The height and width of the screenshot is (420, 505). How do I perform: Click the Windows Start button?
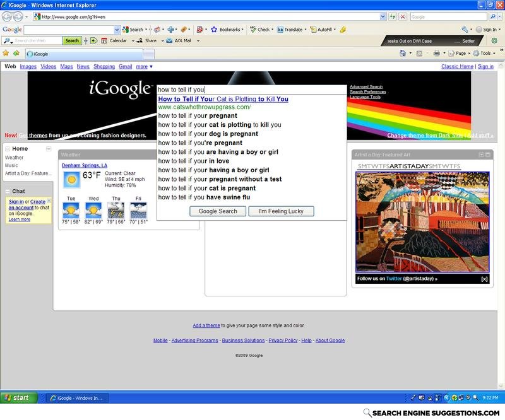19,398
